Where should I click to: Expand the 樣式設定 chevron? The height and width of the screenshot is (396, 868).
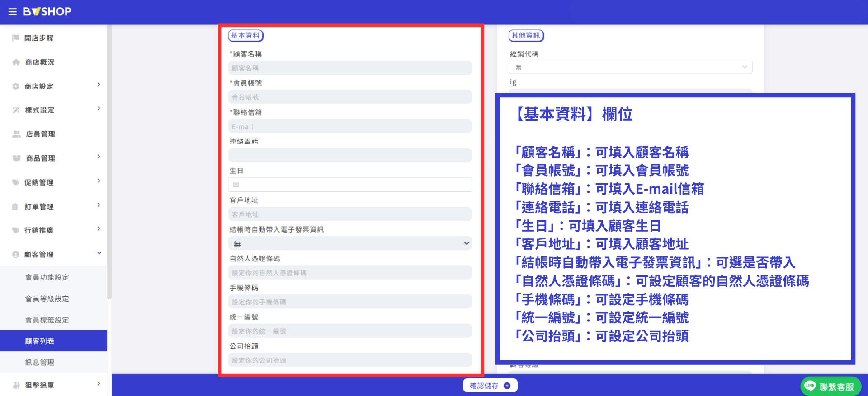click(x=99, y=108)
